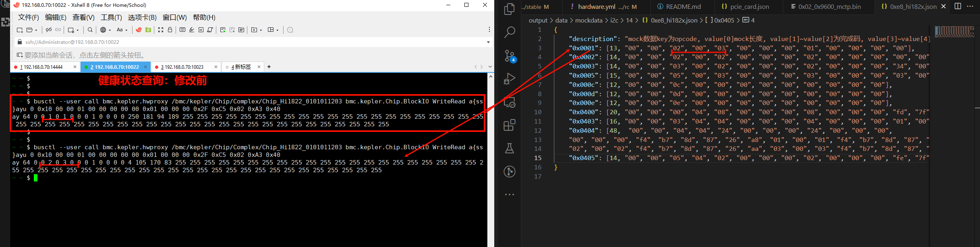
Task: Switch to session tab 192.168.0.70:10023
Action: [184, 67]
